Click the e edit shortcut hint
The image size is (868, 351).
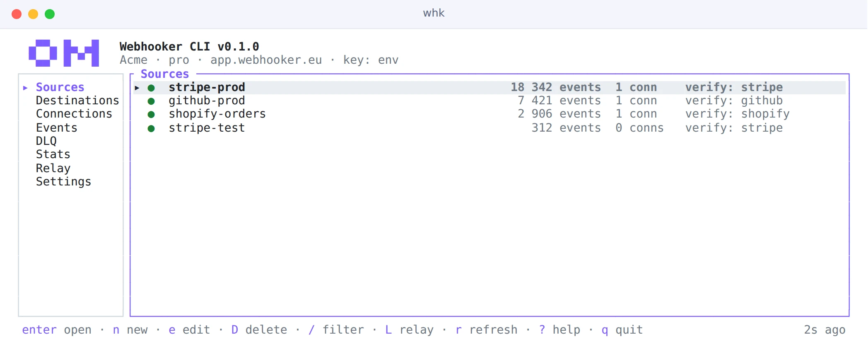click(189, 330)
